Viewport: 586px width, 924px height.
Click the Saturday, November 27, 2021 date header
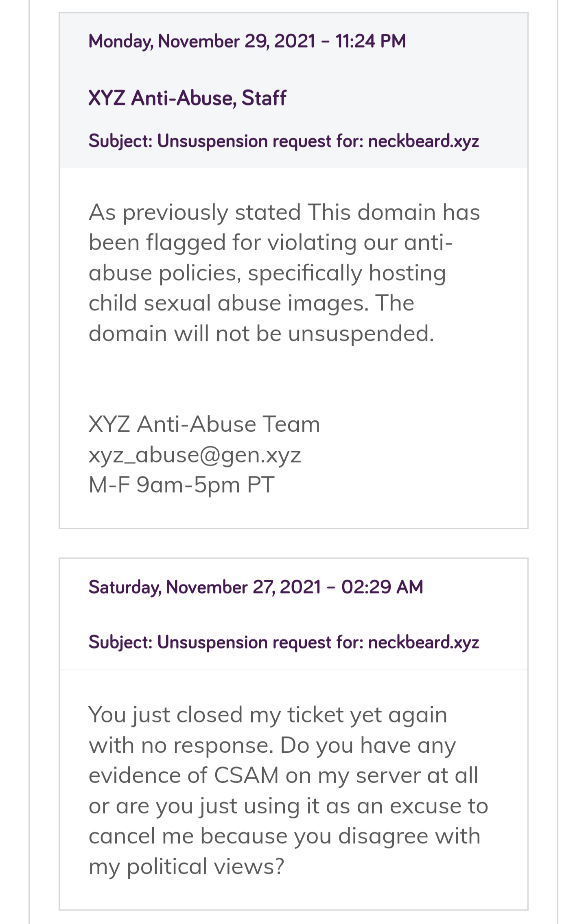click(x=256, y=587)
